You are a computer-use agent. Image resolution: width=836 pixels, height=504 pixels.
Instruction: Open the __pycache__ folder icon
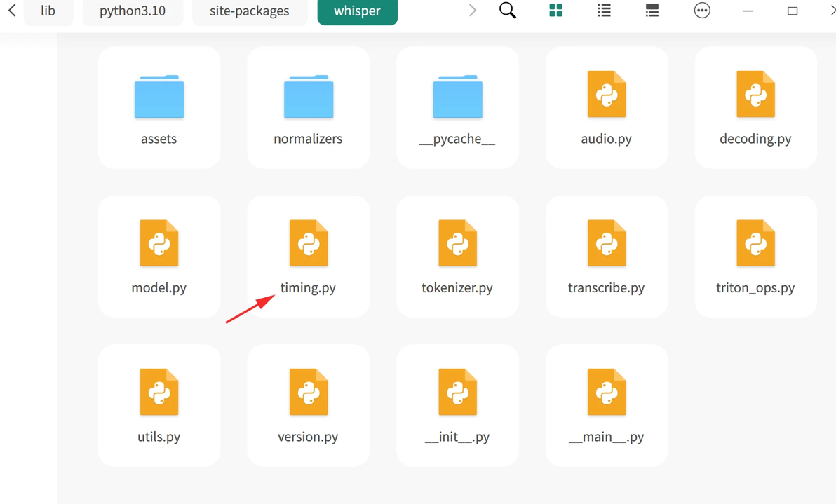pyautogui.click(x=457, y=97)
